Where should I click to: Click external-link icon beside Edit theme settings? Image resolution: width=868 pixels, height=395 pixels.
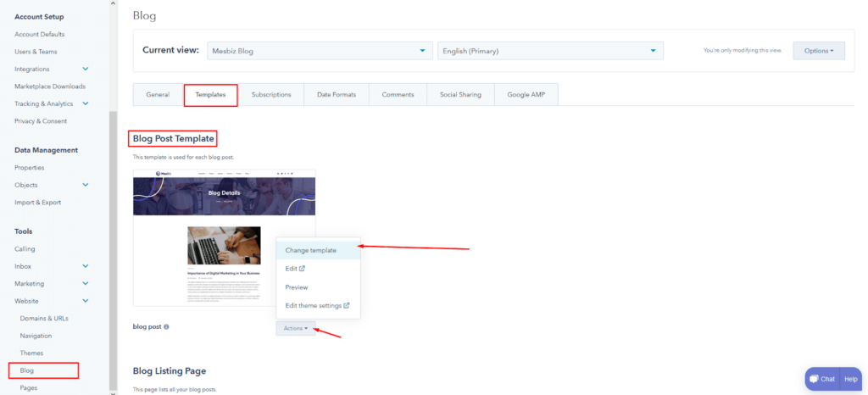coord(347,305)
